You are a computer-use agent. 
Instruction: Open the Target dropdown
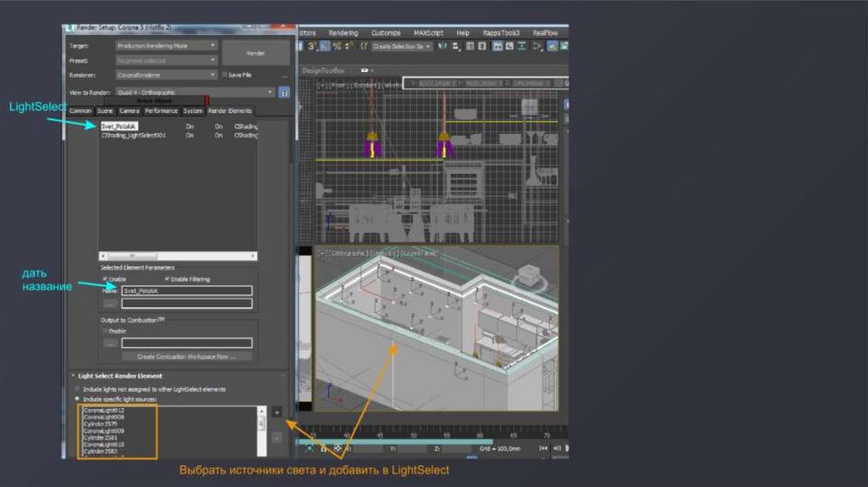(166, 46)
